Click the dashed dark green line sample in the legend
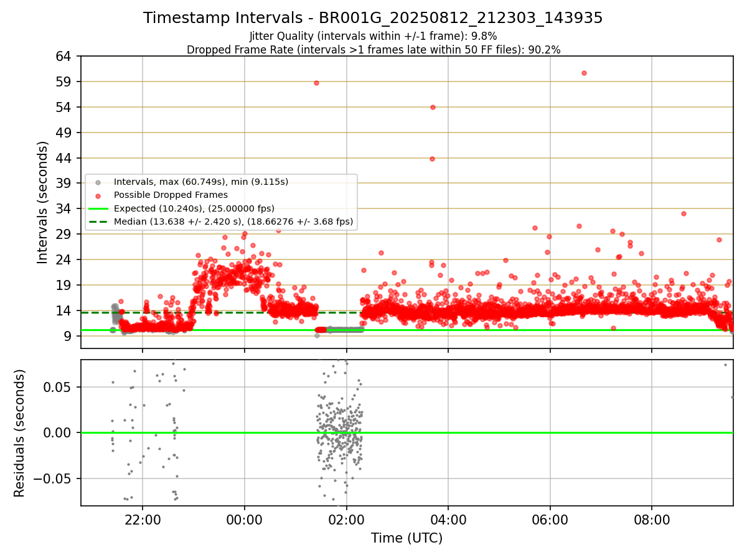This screenshot has height=560, width=747. 97,222
